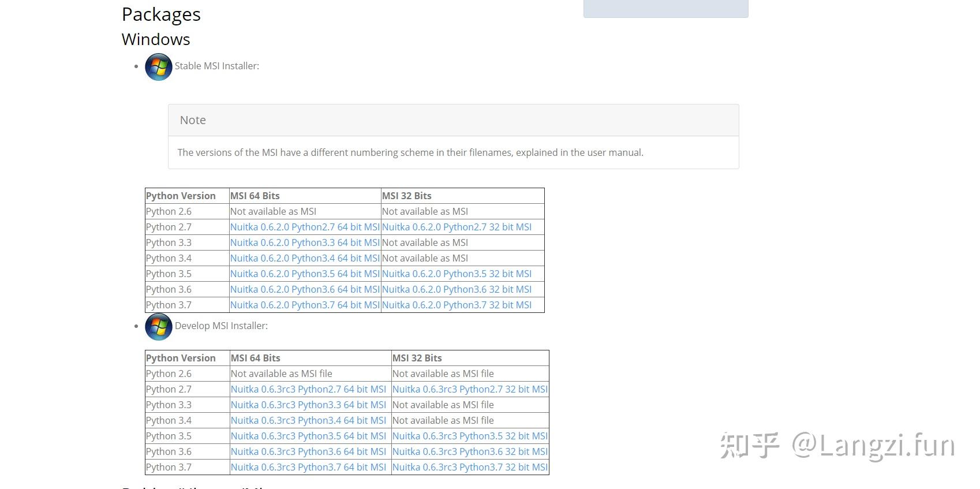Click Python 3.5 in the stable table
This screenshot has height=489, width=980.
(169, 274)
